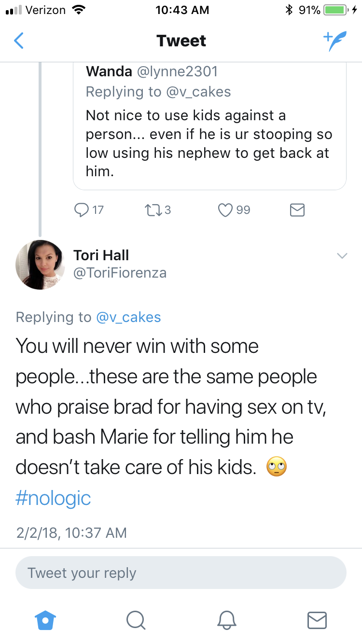Image resolution: width=362 pixels, height=644 pixels.
Task: Open the #nologic hashtag
Action: [x=53, y=498]
